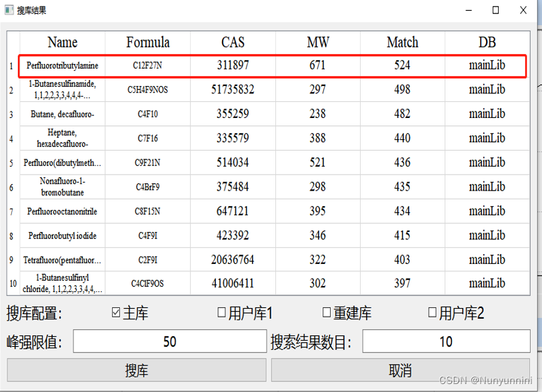Select the Perfluorotributylamine result row
The height and width of the screenshot is (392, 542).
(62, 65)
